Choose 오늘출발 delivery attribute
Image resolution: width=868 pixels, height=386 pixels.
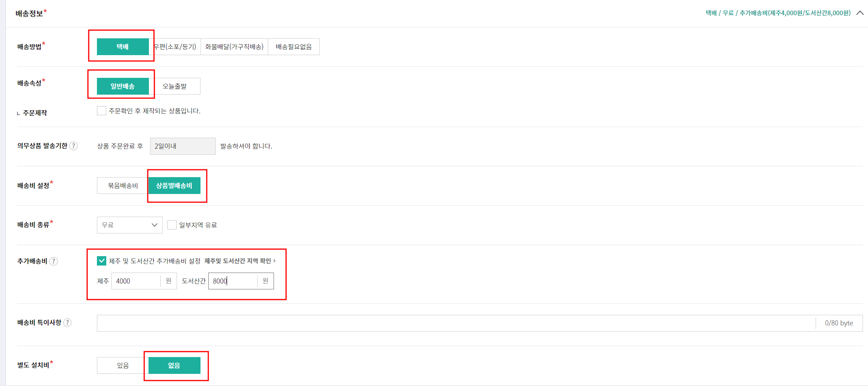[175, 86]
